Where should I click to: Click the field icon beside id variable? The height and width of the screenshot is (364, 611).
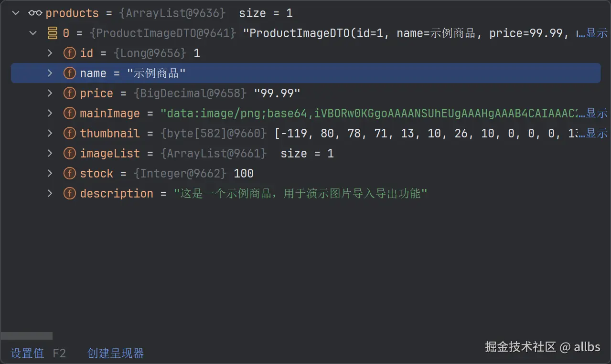69,53
